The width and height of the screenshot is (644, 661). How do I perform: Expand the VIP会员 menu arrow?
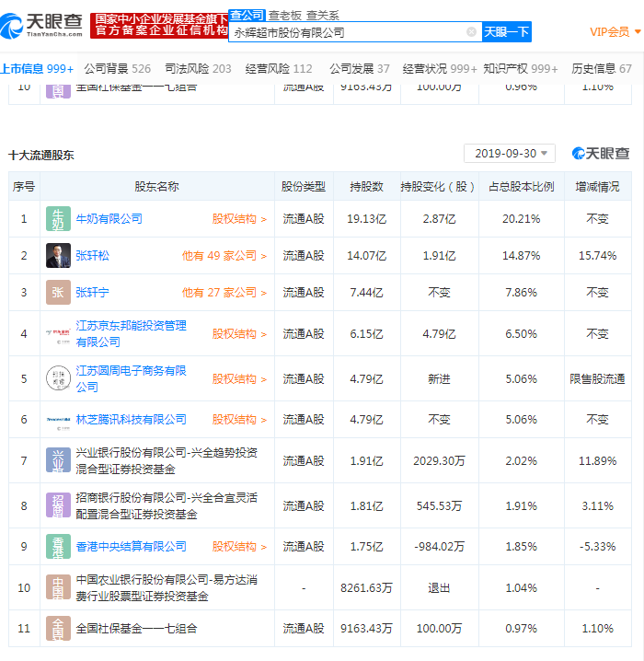[x=638, y=31]
